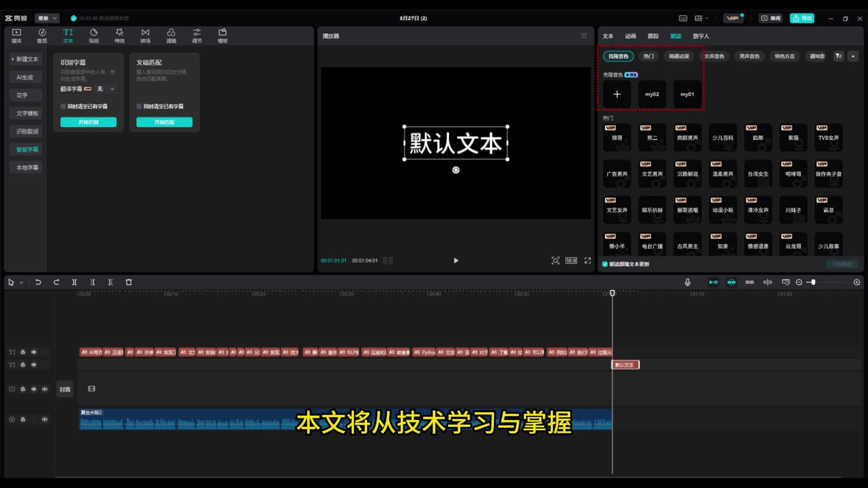The image size is (868, 488).
Task: Click the microphone record icon
Action: click(687, 282)
